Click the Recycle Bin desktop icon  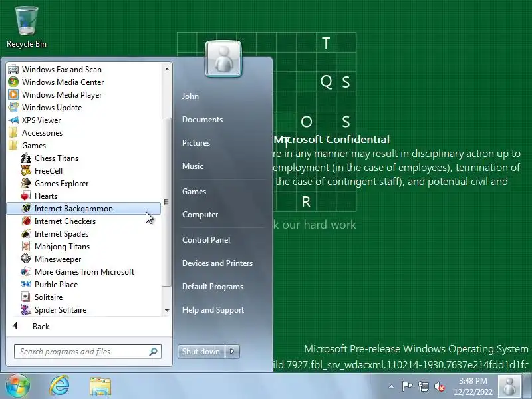(27, 27)
